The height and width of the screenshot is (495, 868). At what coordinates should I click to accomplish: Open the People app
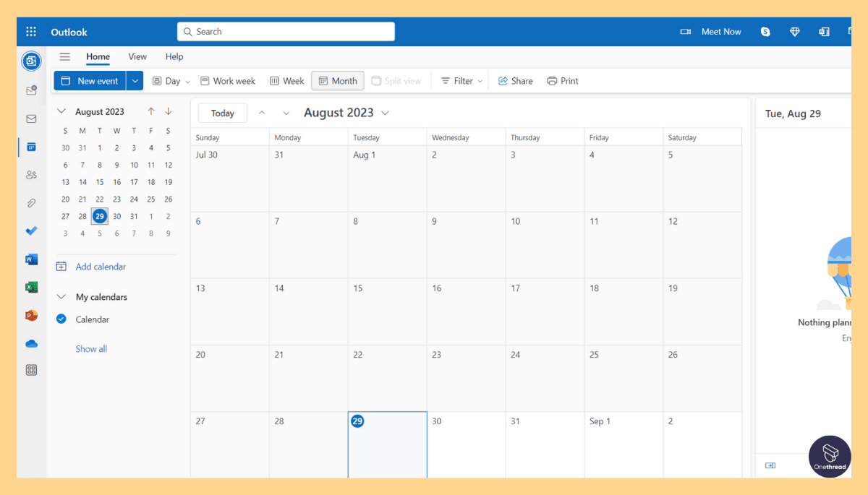[31, 175]
